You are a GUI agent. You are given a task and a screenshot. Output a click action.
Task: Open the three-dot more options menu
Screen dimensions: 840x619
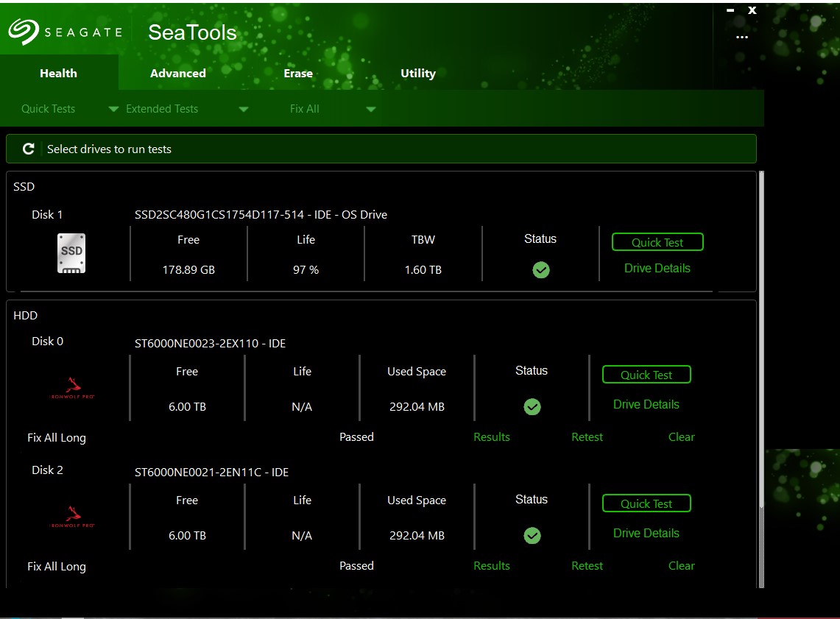coord(741,37)
